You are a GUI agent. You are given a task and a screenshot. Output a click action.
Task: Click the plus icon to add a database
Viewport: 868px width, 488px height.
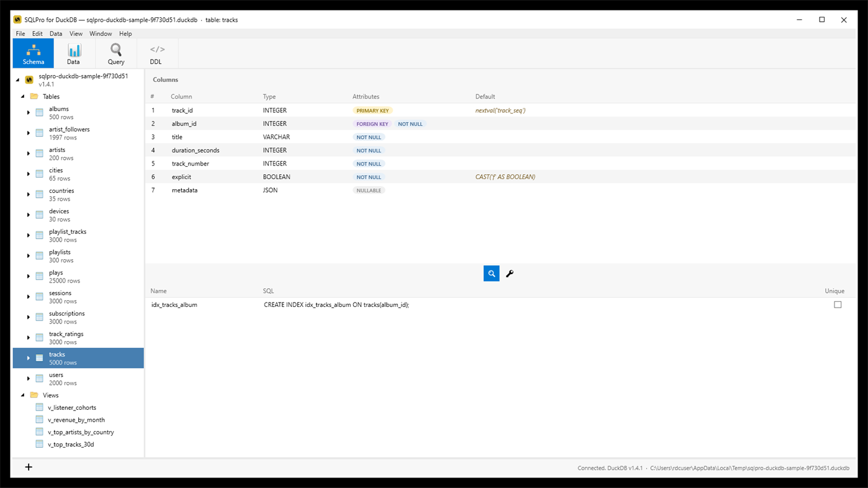29,467
